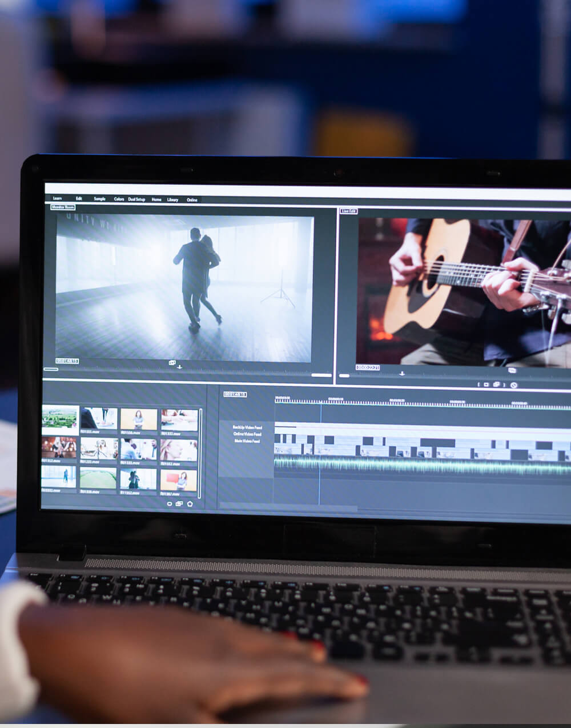
Task: Select the green landscape clip thumbnail
Action: [60, 417]
